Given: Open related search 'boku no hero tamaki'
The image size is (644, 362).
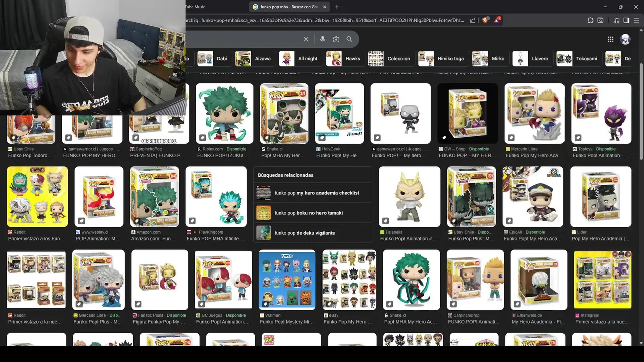Looking at the screenshot, I should (312, 213).
